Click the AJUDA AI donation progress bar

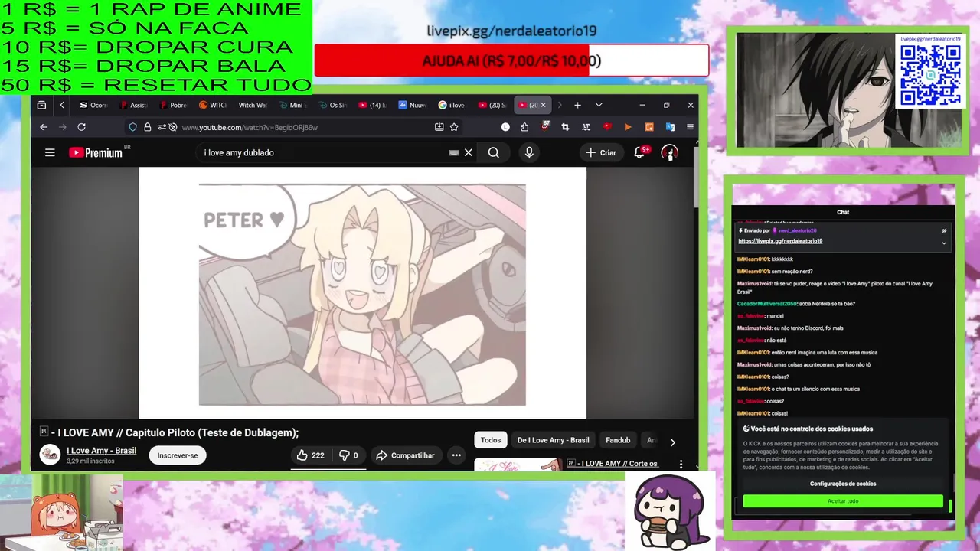tap(511, 60)
